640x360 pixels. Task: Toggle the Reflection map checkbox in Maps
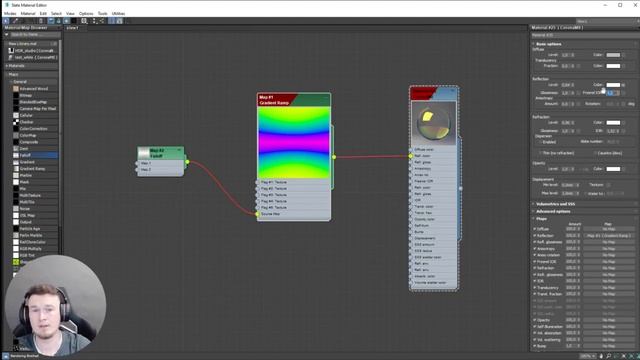[x=534, y=236]
